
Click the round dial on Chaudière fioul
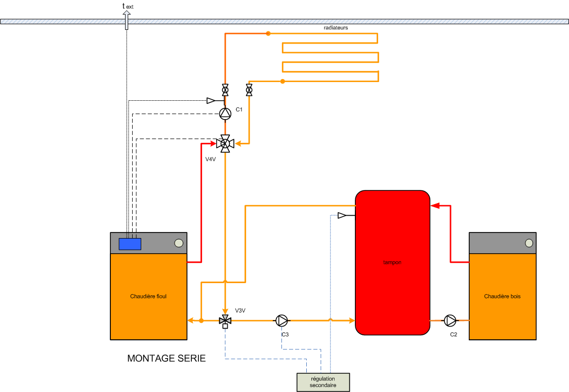[179, 243]
